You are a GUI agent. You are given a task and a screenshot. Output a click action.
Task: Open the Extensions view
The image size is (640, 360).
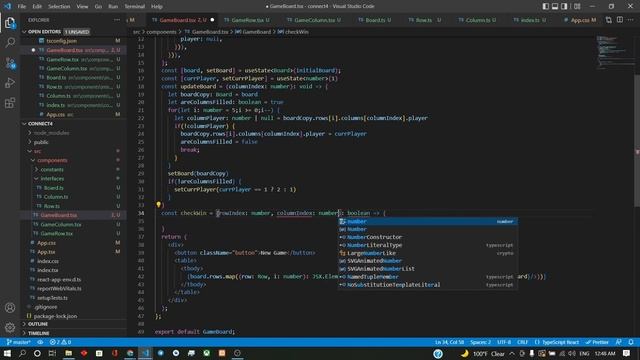tap(10, 103)
